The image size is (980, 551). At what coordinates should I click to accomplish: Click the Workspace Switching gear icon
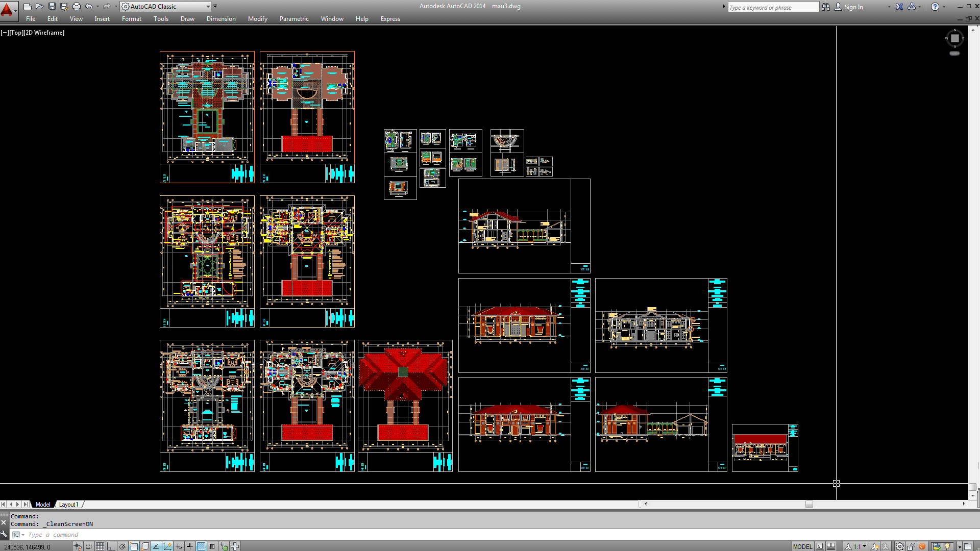[x=899, y=546]
